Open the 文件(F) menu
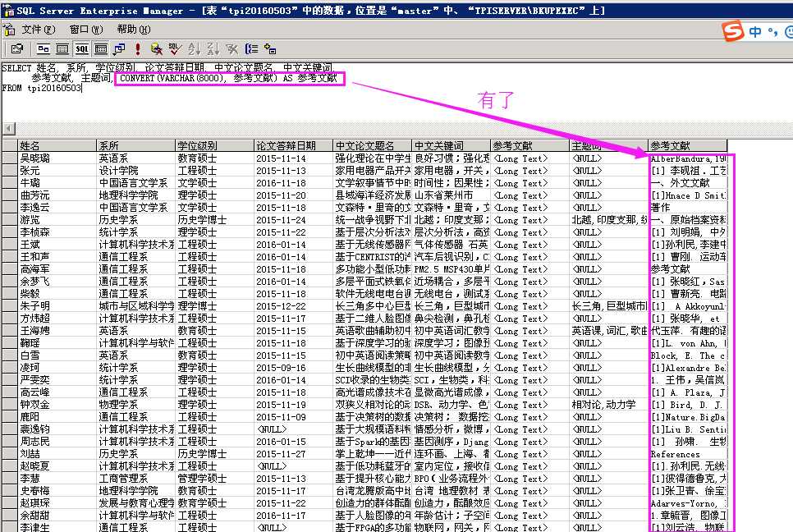The width and height of the screenshot is (793, 532). pos(39,30)
